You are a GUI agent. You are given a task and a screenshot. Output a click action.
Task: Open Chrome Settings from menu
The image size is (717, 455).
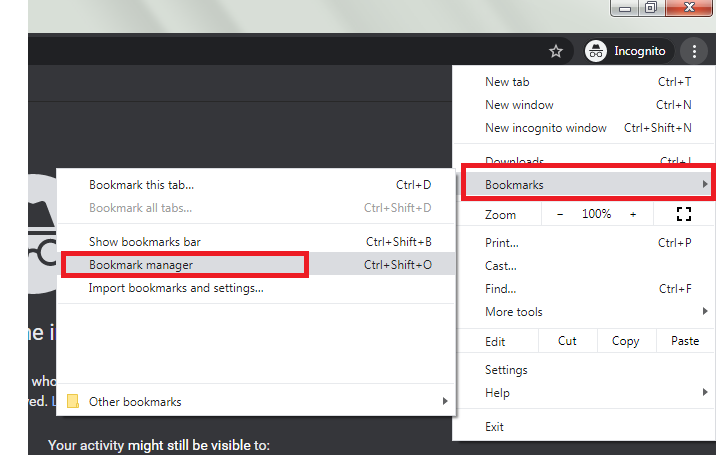506,370
